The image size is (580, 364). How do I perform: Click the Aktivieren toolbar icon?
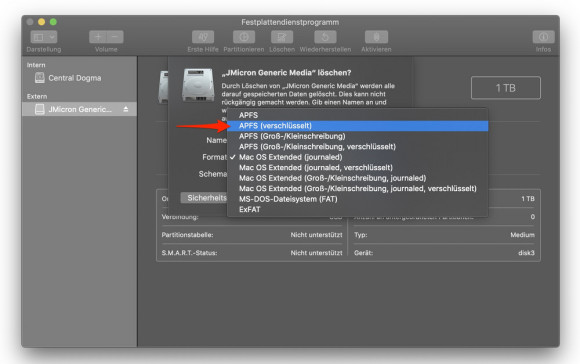click(x=376, y=37)
